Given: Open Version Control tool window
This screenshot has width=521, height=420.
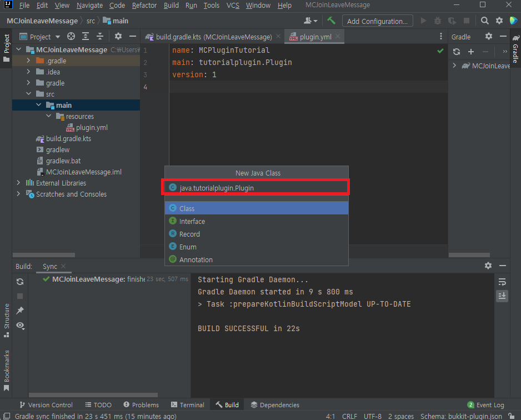Looking at the screenshot, I should point(46,404).
